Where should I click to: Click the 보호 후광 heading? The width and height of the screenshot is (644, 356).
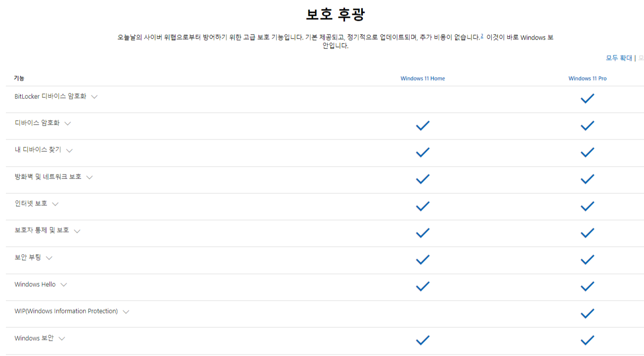335,14
